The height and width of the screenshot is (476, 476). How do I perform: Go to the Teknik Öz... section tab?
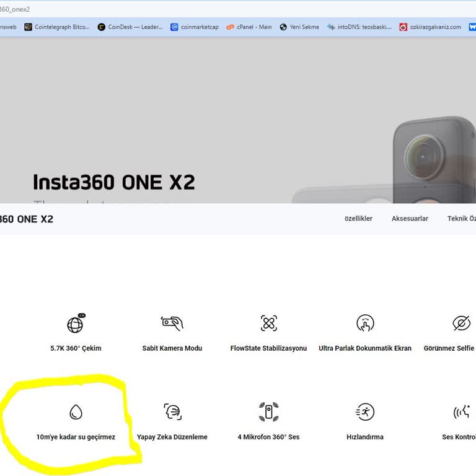point(461,219)
